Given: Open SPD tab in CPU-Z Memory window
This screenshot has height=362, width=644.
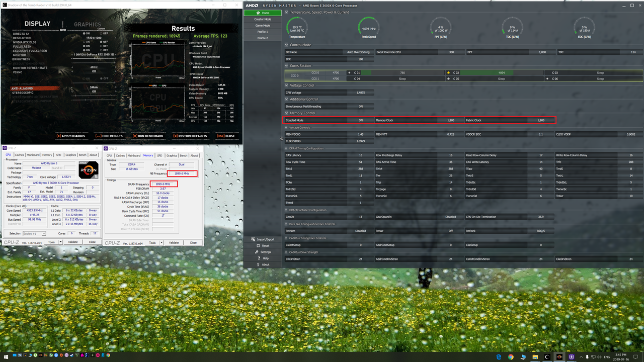Looking at the screenshot, I should (x=159, y=155).
